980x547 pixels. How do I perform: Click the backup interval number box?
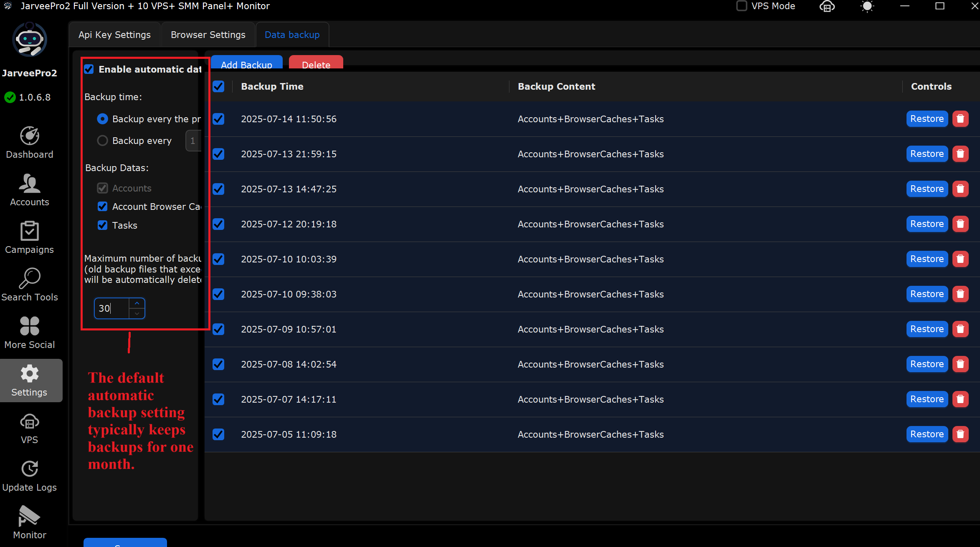193,141
